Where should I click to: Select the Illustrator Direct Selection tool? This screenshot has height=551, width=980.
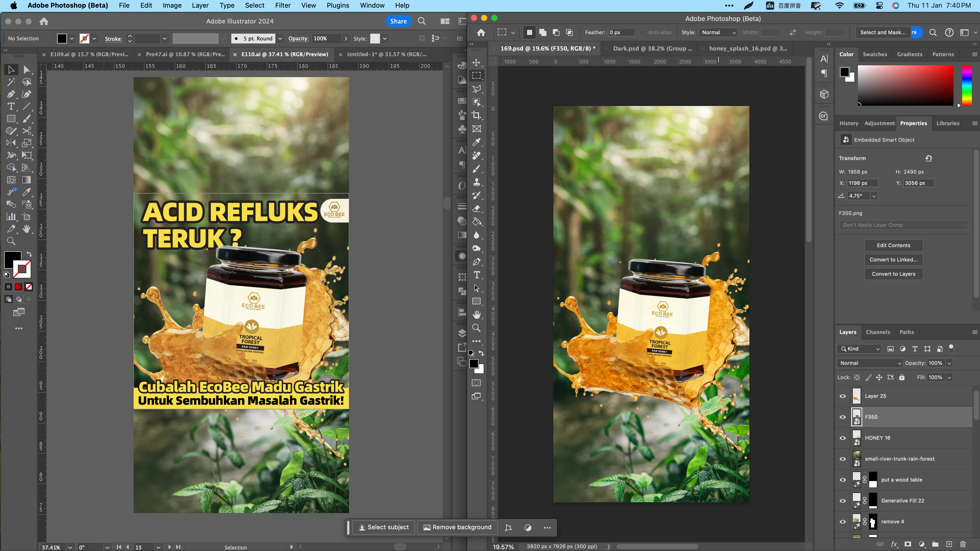click(x=26, y=70)
